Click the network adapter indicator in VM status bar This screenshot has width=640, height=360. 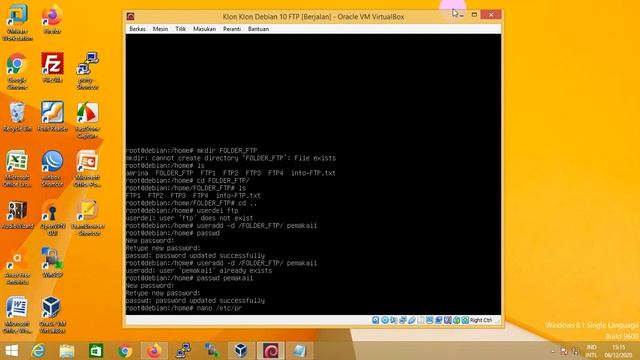[402, 320]
